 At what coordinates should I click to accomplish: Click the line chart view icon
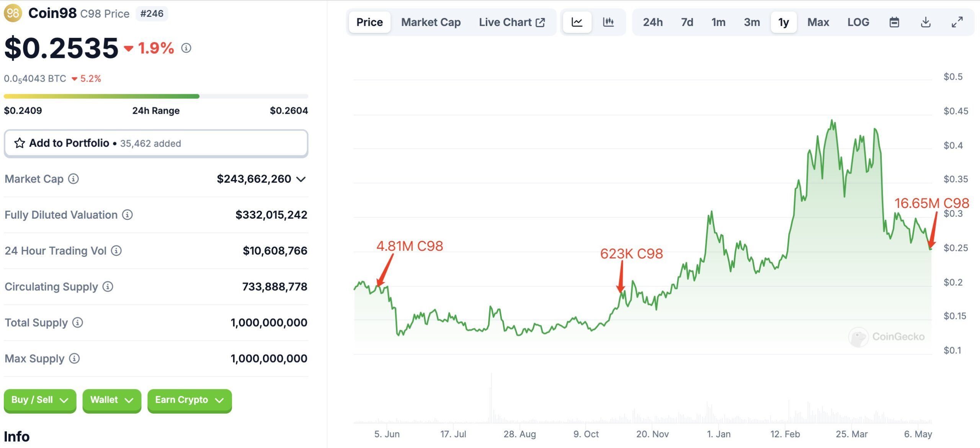click(x=577, y=22)
